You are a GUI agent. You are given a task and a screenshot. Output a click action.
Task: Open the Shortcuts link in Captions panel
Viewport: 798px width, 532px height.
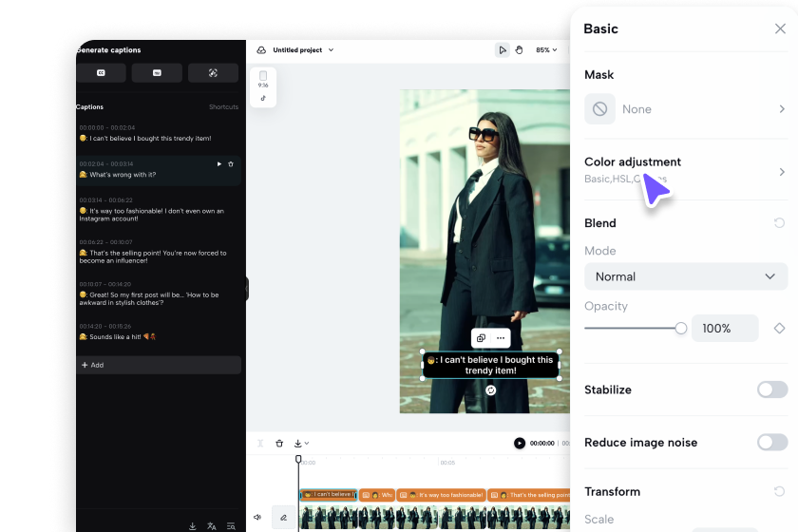click(x=223, y=107)
